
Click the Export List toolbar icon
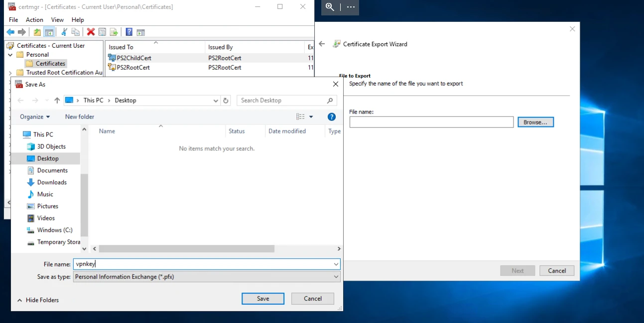point(114,32)
